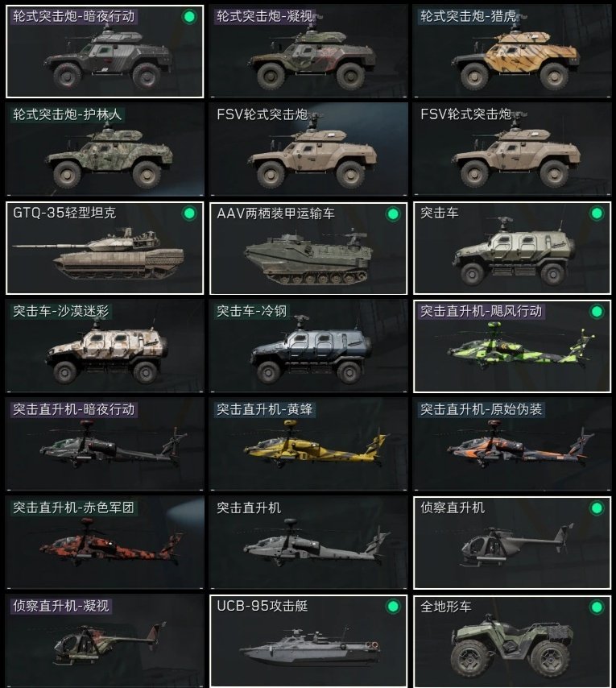Select the 突击直升机-暗夜行动 helicopter skin
Viewport: 616px width, 688px height.
(x=105, y=445)
